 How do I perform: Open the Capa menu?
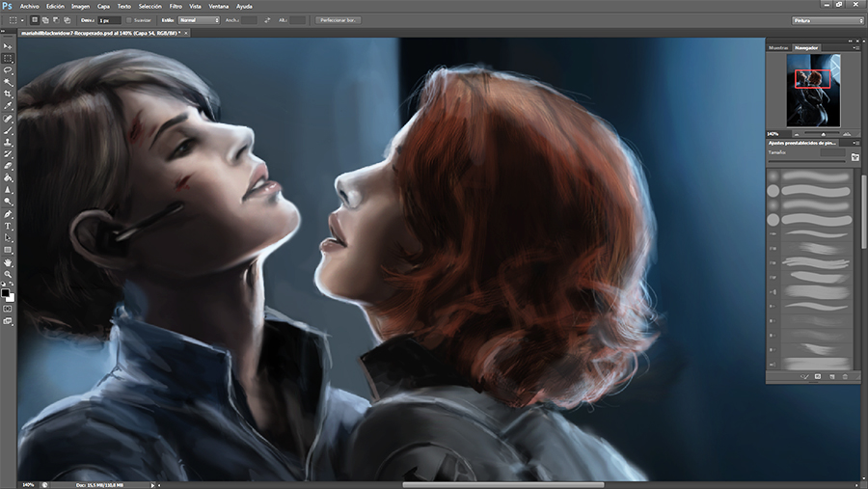pos(103,7)
